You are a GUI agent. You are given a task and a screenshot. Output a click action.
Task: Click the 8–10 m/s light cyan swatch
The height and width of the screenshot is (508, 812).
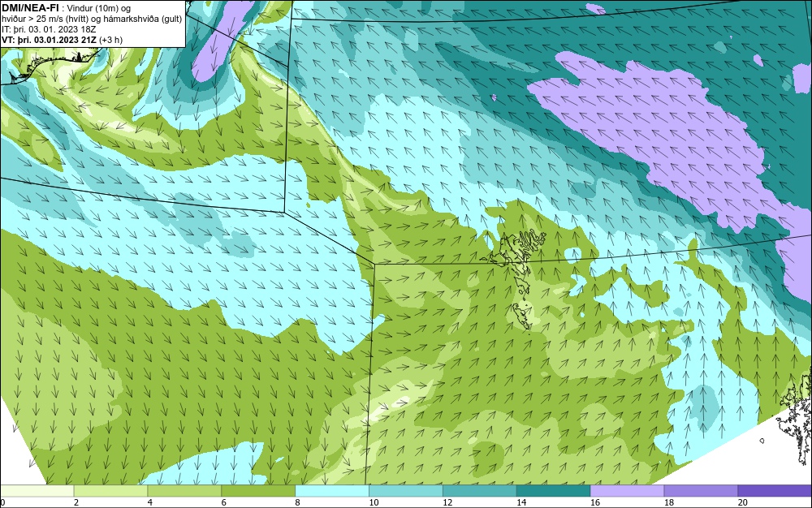pos(332,490)
